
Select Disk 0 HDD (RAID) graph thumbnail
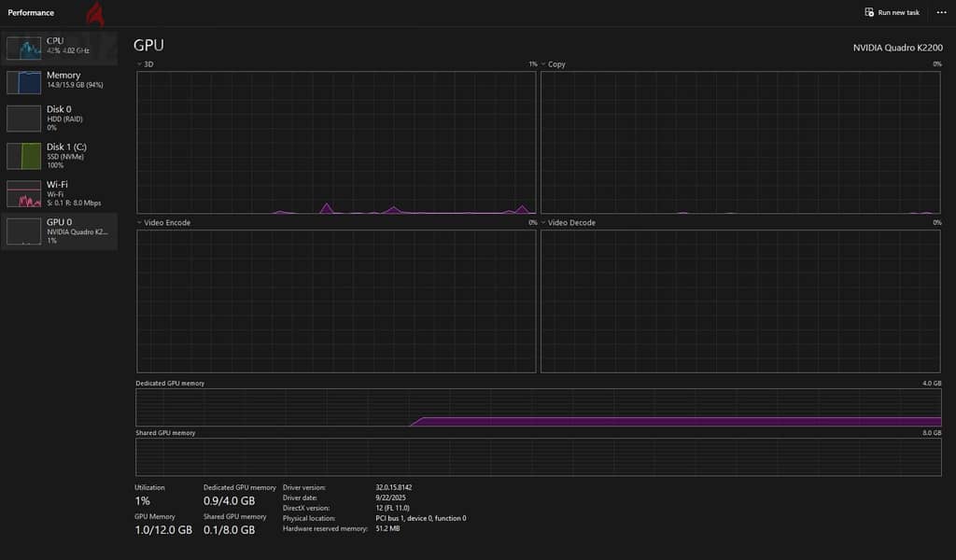click(23, 119)
